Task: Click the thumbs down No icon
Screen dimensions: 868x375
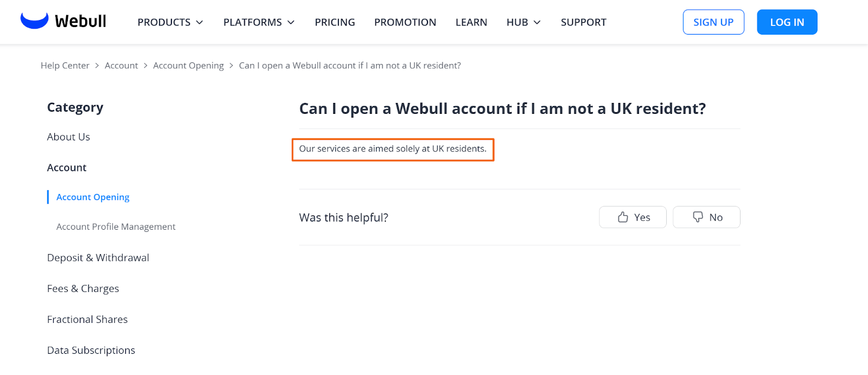Action: pos(698,217)
